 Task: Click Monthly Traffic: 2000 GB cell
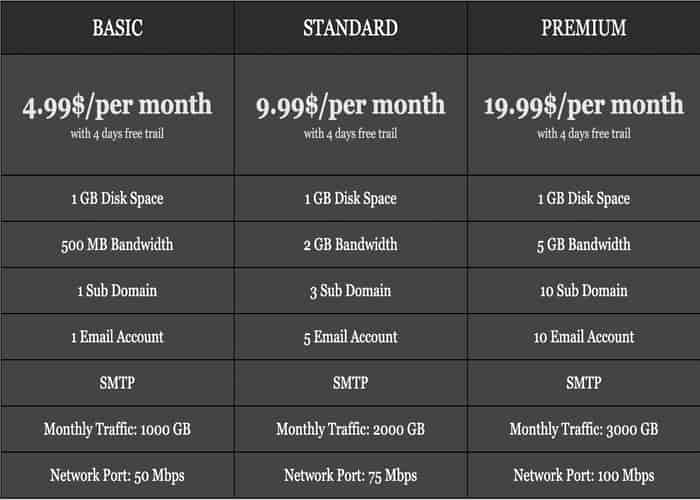(x=350, y=429)
